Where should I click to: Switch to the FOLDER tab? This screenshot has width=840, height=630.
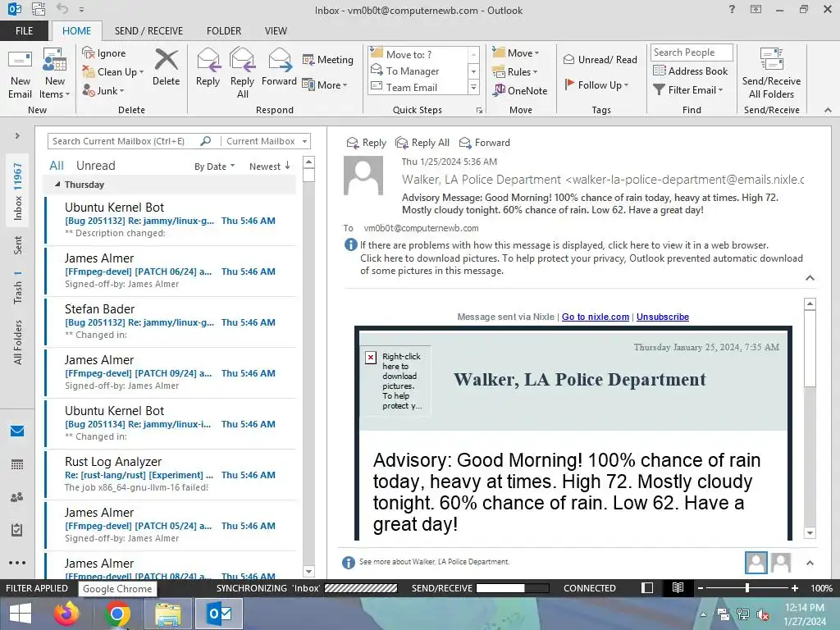[224, 31]
